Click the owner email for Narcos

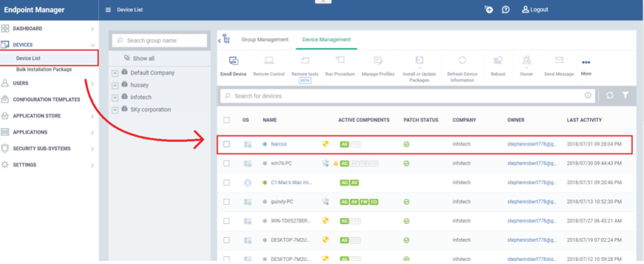point(532,144)
